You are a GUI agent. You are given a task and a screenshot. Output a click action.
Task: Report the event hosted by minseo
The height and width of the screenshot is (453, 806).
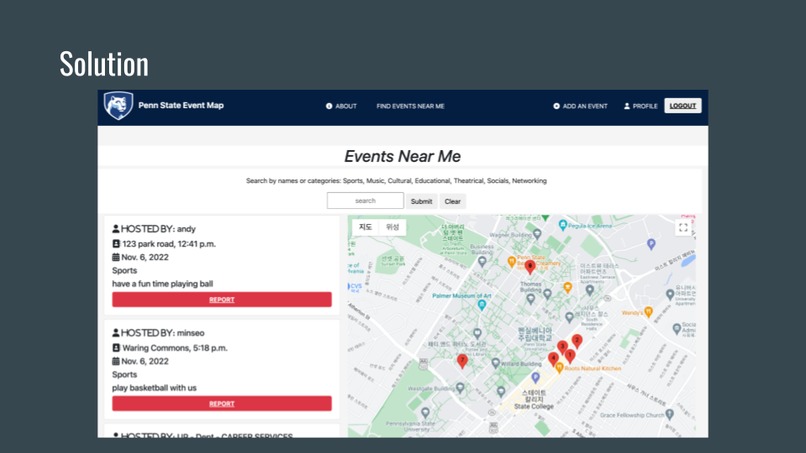[222, 403]
